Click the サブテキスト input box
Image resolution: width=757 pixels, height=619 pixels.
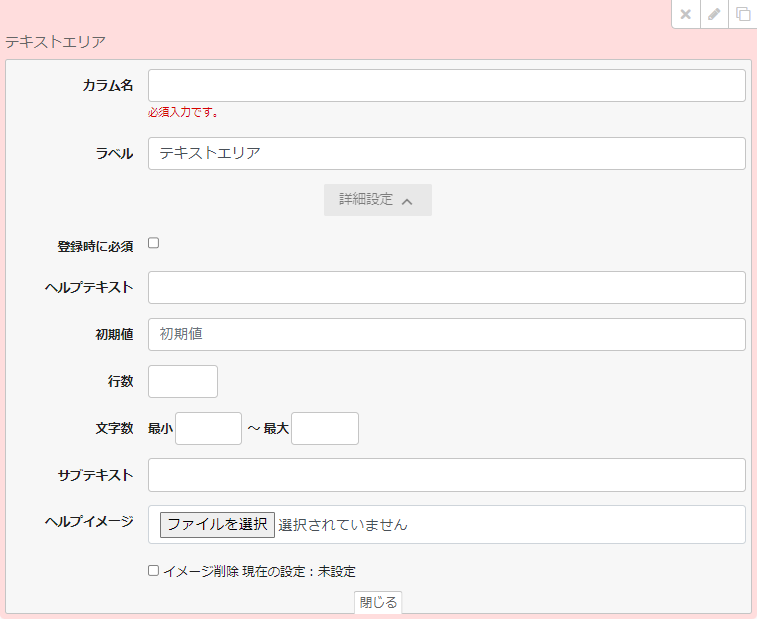coord(446,476)
